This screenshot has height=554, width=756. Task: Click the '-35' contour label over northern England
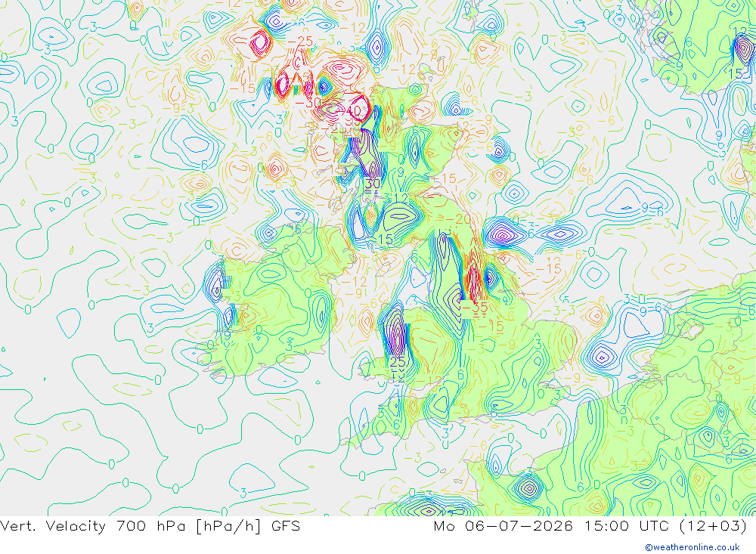(475, 307)
